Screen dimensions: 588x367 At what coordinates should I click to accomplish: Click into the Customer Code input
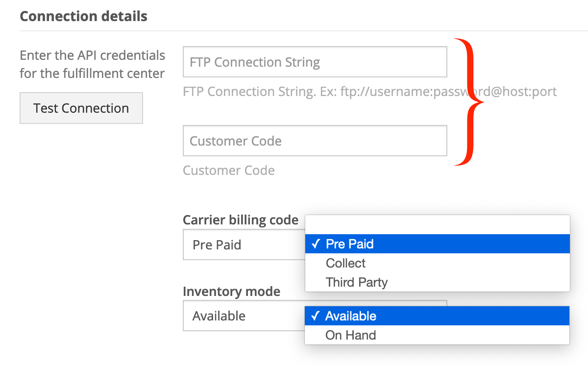click(x=315, y=141)
